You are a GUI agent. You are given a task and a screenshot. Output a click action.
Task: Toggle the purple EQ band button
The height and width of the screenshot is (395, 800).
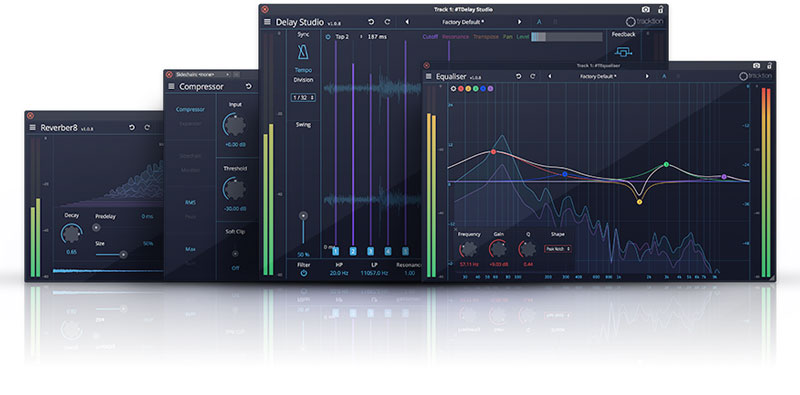coord(490,88)
